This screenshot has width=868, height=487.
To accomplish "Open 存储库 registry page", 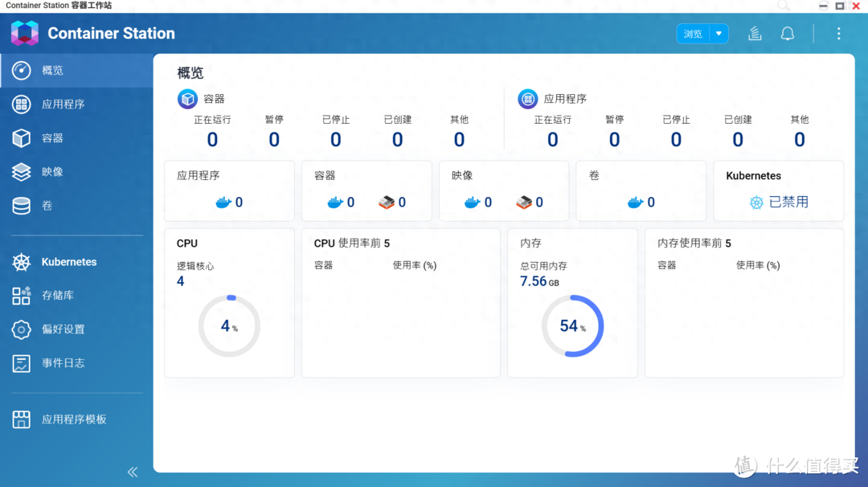I will coord(76,296).
